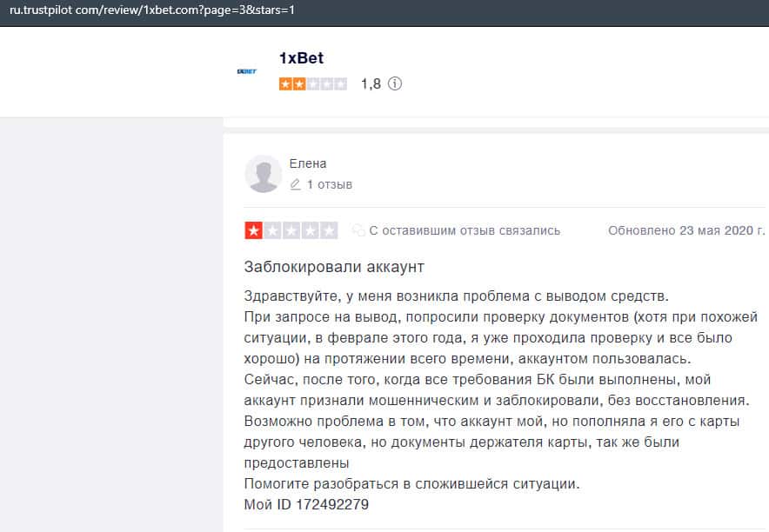
Task: Click the "1 отзыв" review count
Action: pos(329,184)
